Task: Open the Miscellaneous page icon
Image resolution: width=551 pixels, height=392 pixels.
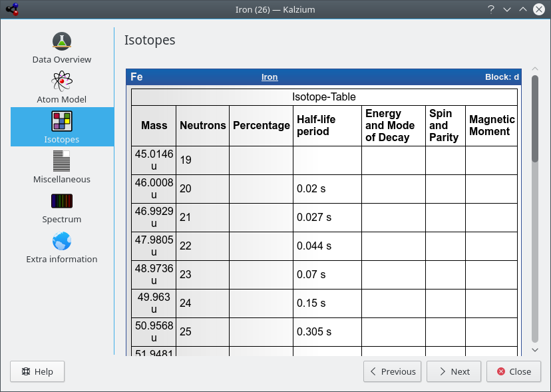Action: pos(62,161)
